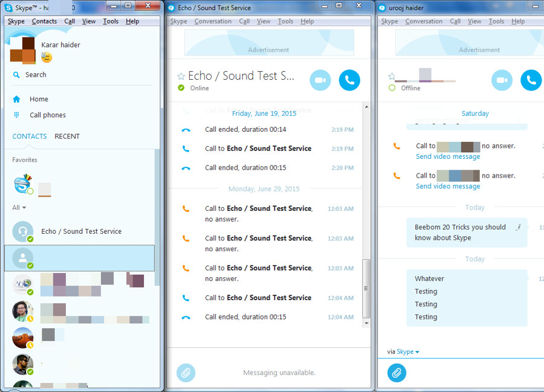Open the Help menu in the urooj haider window

click(518, 21)
